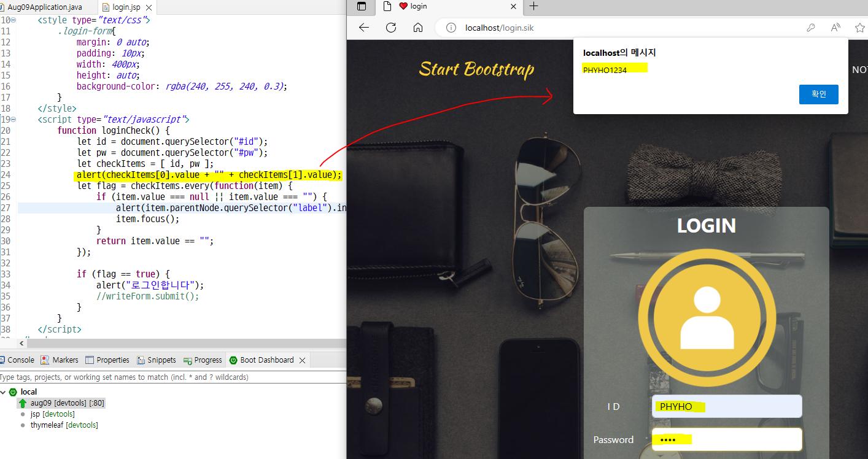Close the login browser tab
The image size is (868, 459).
(x=513, y=6)
